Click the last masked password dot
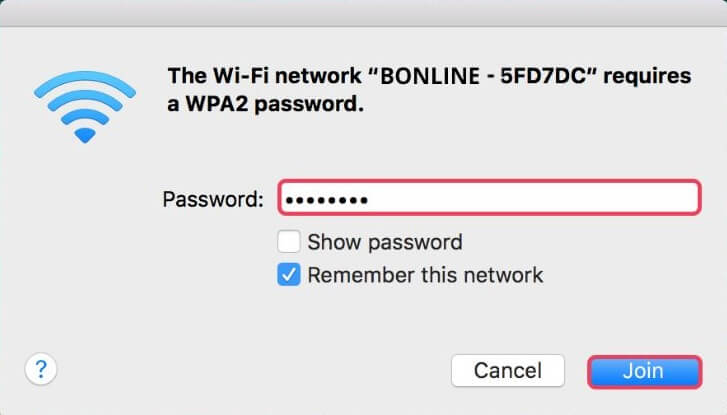 coord(363,200)
